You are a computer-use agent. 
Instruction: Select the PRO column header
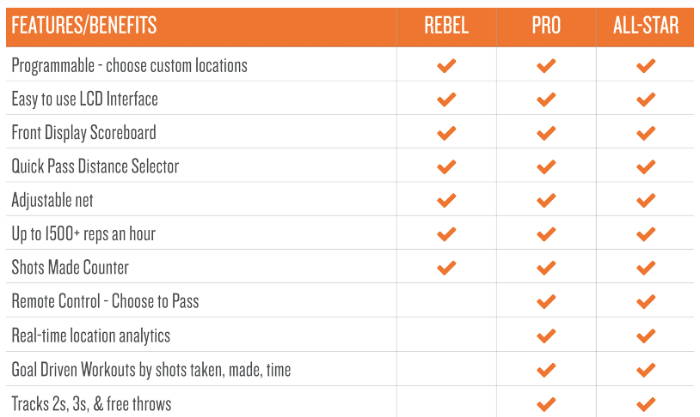tap(546, 25)
